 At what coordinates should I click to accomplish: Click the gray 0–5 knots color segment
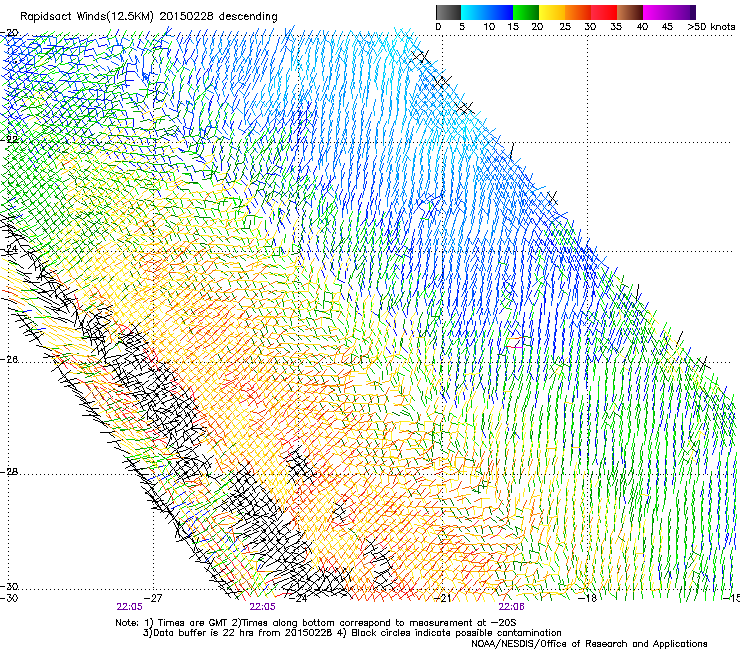click(448, 12)
